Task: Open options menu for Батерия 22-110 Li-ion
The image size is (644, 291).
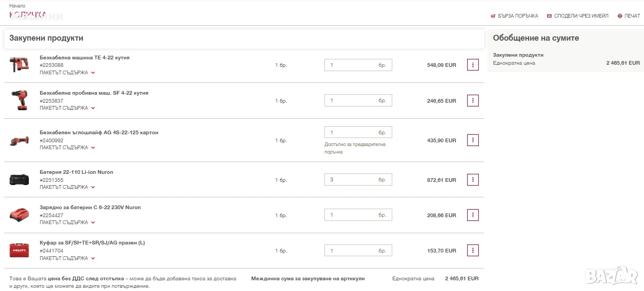Action: point(472,180)
